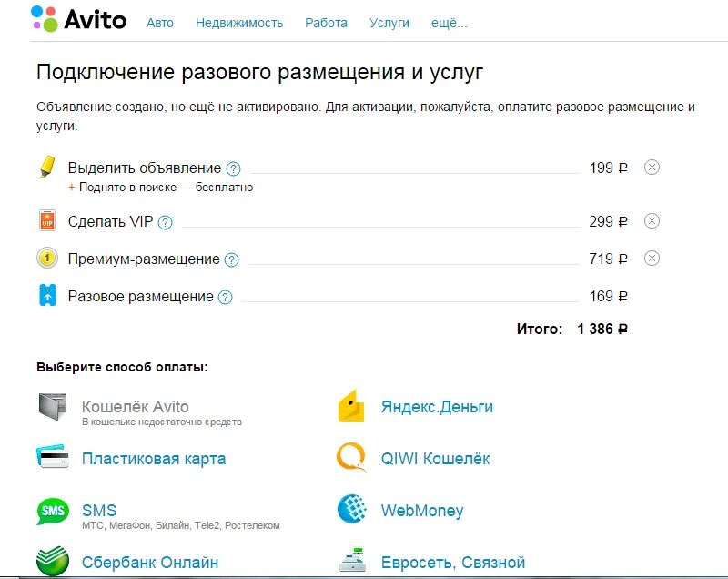Choose SMS payment method

tap(99, 511)
